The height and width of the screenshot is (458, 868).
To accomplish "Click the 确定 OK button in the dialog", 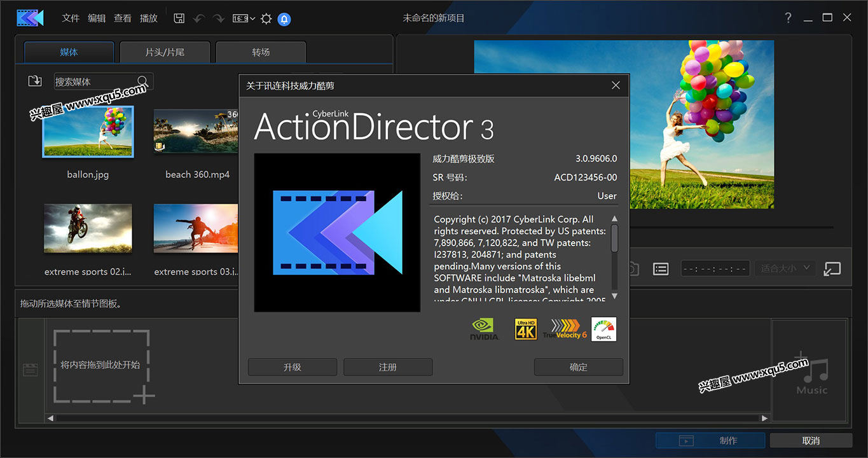I will 579,367.
